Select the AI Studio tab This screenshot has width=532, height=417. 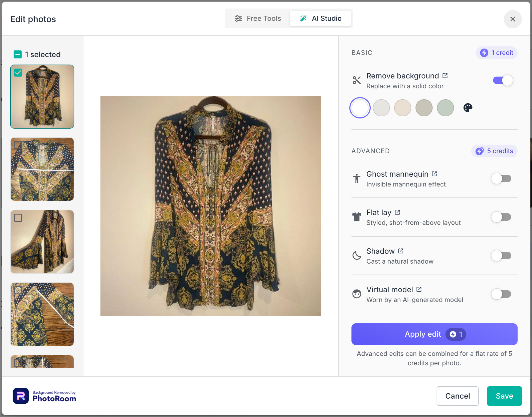(x=320, y=18)
